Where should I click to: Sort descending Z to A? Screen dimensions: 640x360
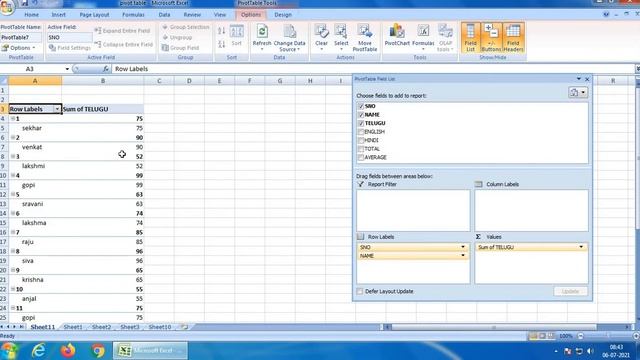(222, 44)
